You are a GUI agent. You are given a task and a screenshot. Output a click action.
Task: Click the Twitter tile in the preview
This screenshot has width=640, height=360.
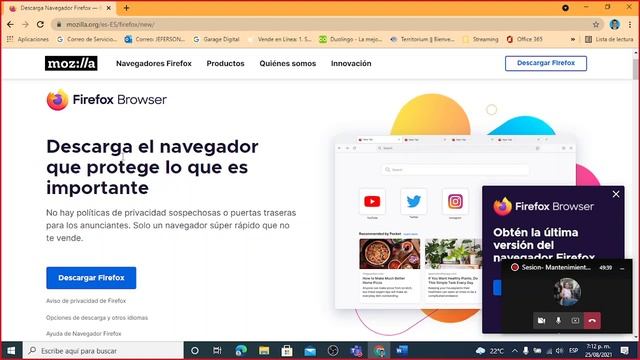click(x=413, y=202)
